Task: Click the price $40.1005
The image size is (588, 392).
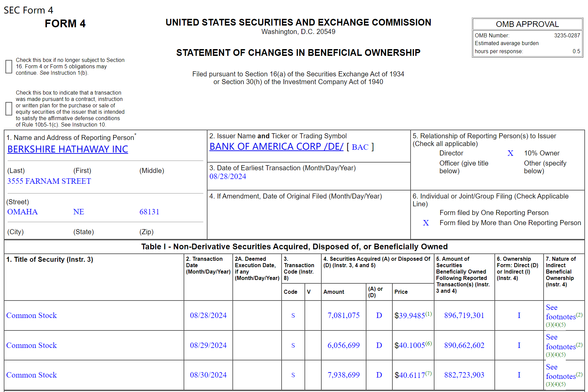Action: click(410, 346)
